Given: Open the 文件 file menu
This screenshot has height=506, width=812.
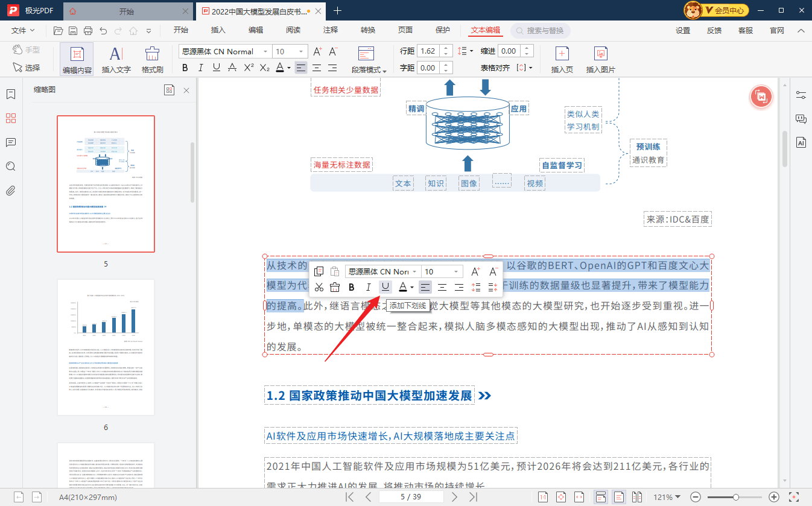Looking at the screenshot, I should tap(23, 30).
